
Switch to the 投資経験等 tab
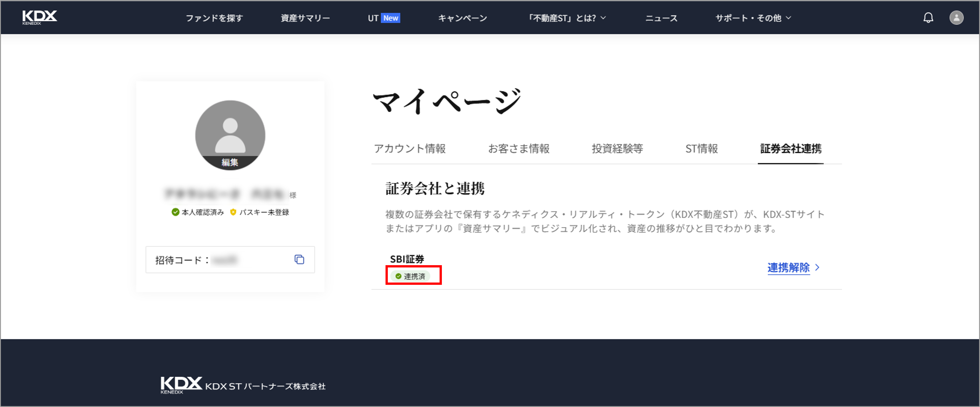point(617,148)
